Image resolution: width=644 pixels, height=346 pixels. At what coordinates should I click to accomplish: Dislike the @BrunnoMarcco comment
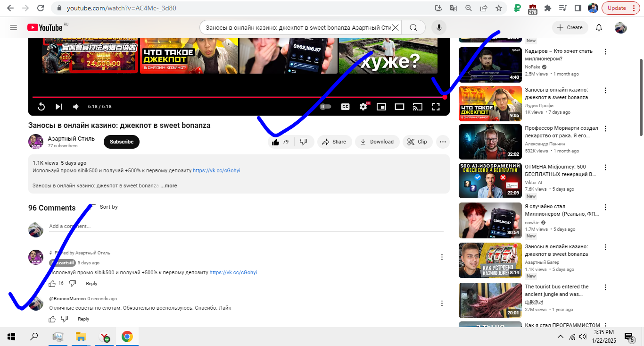[65, 319]
